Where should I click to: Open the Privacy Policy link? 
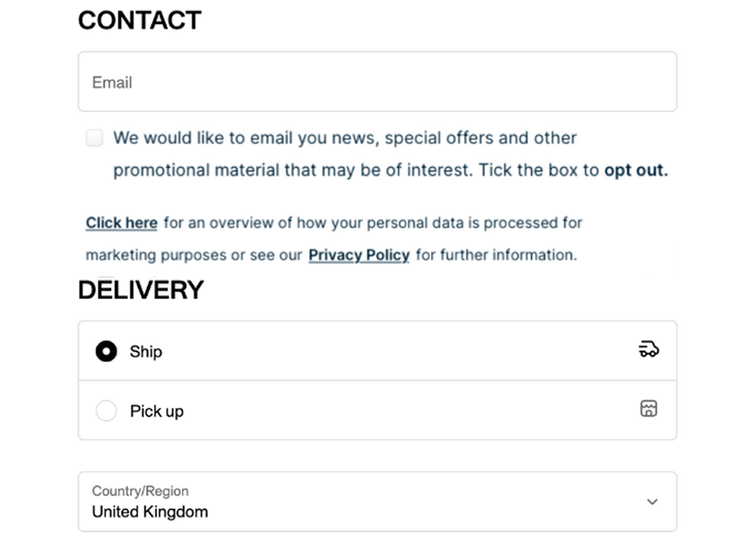(x=359, y=255)
